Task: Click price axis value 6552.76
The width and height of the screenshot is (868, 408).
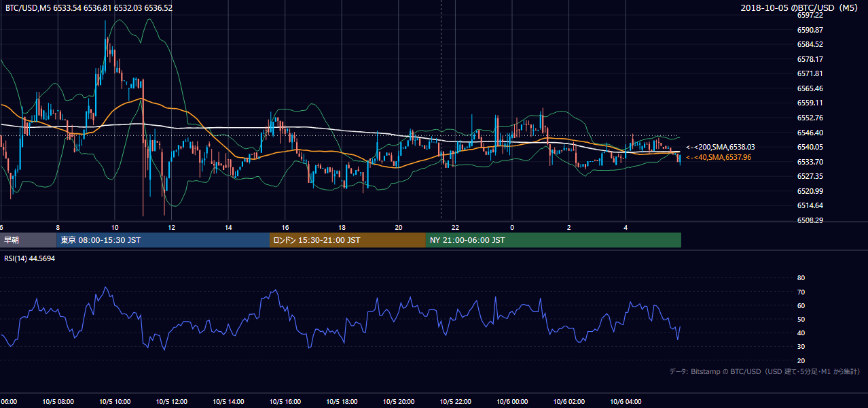Action: (x=810, y=118)
